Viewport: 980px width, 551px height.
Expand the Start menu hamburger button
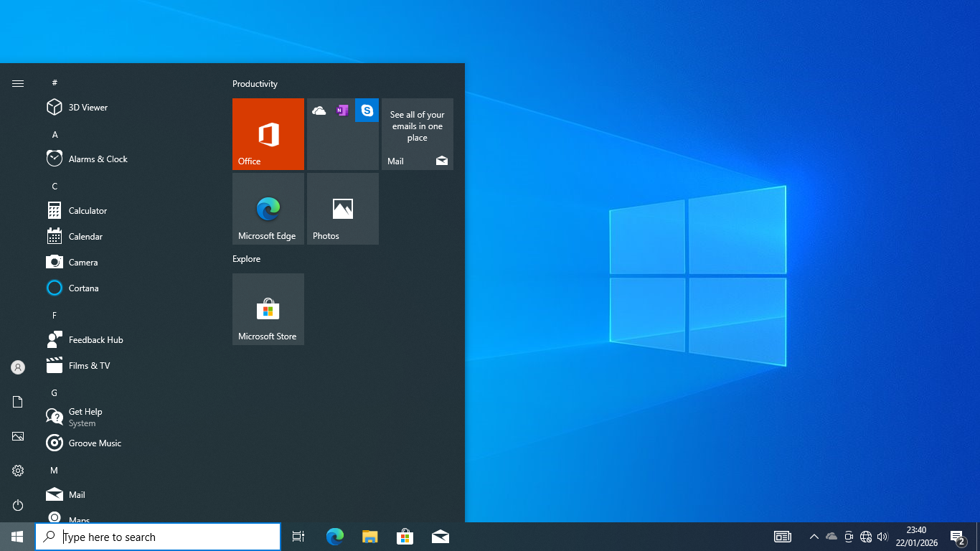click(x=18, y=84)
